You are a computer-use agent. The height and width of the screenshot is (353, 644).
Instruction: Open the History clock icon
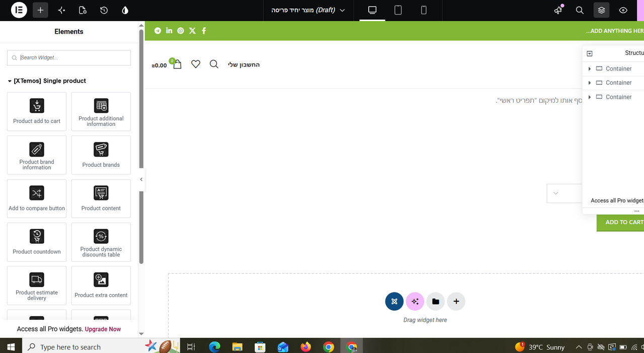[x=104, y=10]
